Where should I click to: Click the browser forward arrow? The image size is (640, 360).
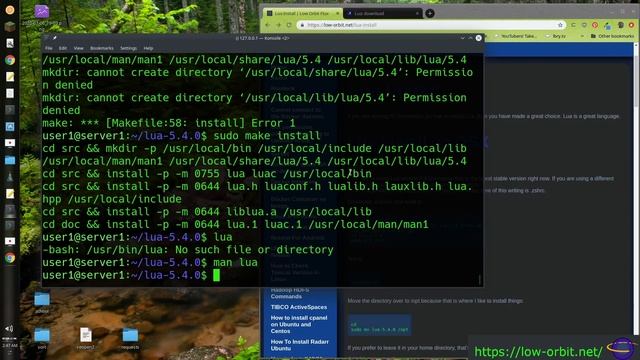point(278,25)
